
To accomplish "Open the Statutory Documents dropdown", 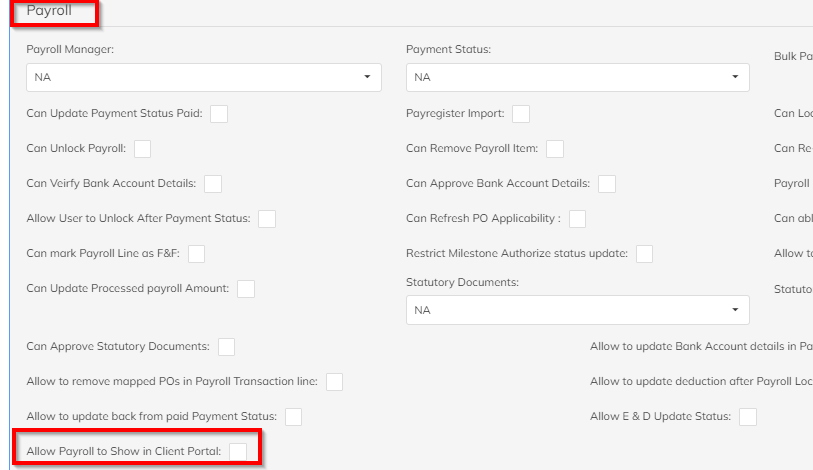I will (x=577, y=310).
